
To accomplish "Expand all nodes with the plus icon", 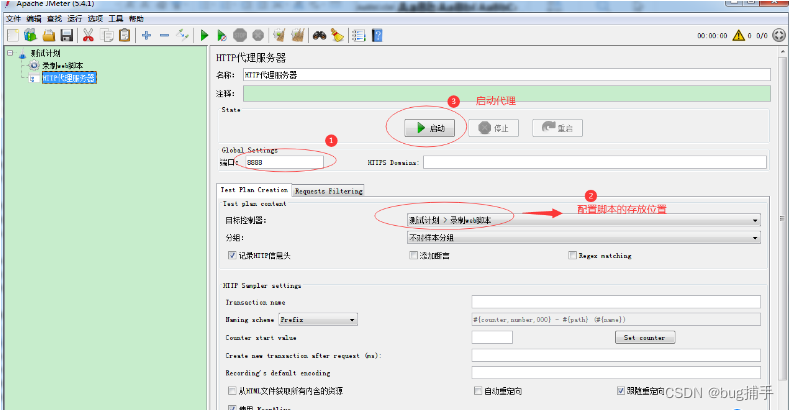I will (146, 35).
